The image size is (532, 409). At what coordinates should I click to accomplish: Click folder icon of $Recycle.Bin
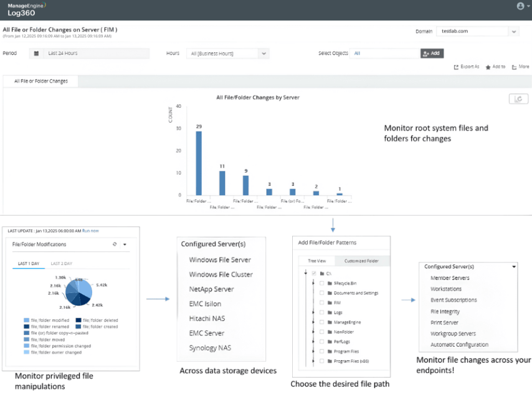(x=330, y=283)
